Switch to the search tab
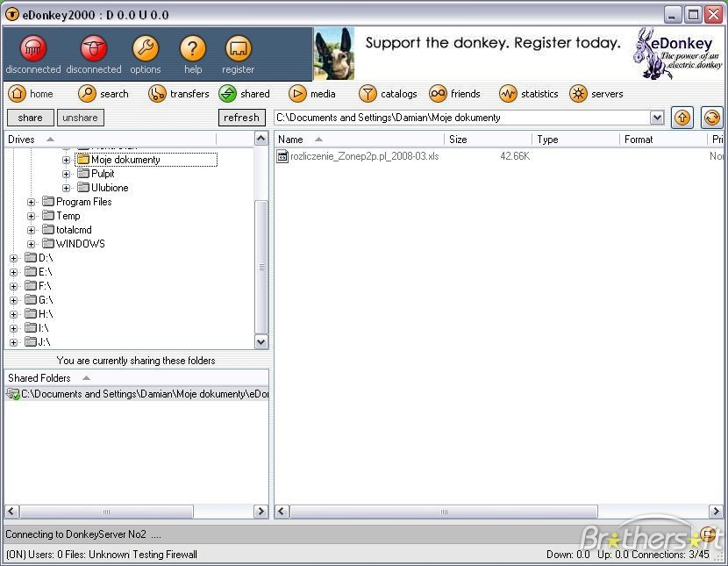728x566 pixels. click(103, 94)
